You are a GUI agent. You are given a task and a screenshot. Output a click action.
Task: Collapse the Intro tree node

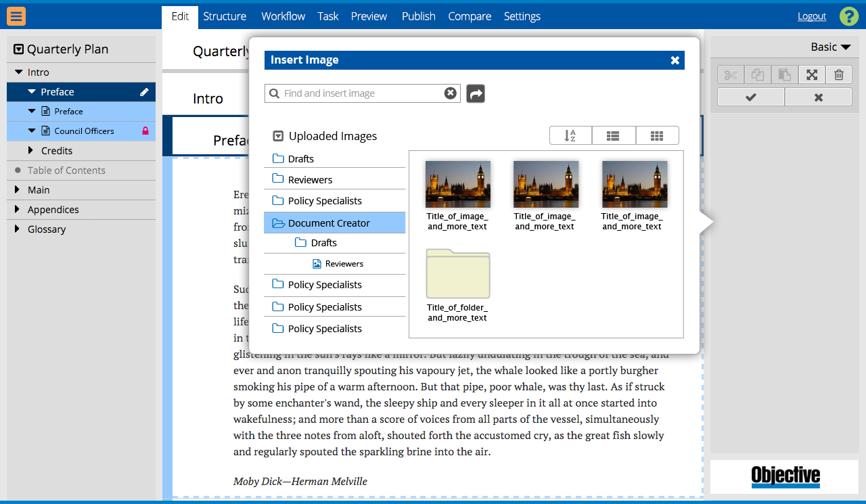coord(18,72)
